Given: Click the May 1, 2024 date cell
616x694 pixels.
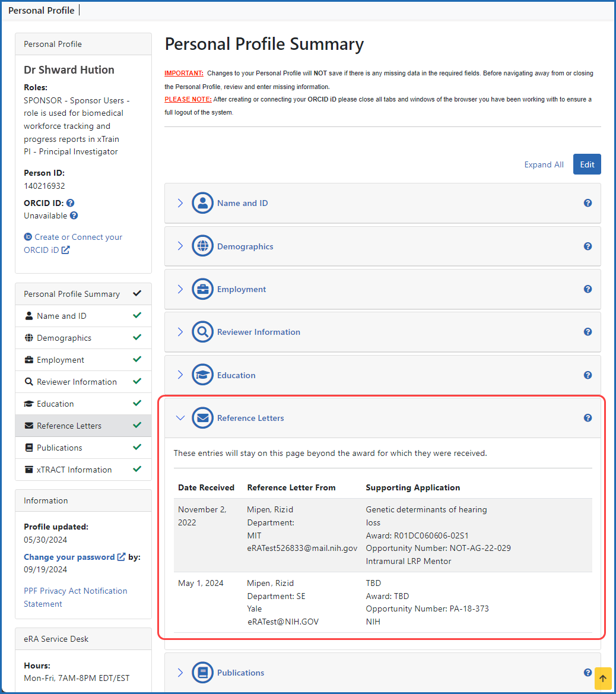Looking at the screenshot, I should (x=201, y=583).
